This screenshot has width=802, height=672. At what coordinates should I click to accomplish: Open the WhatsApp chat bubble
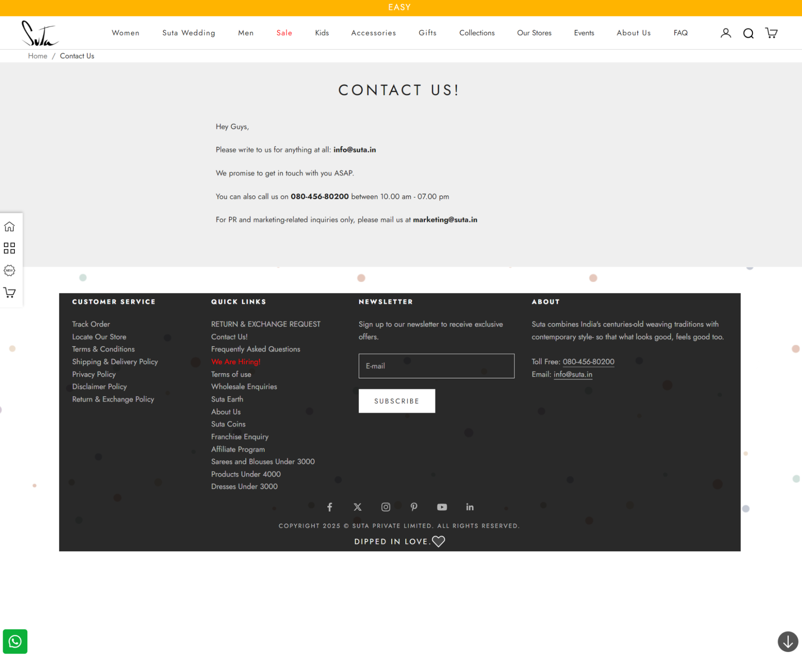point(15,641)
